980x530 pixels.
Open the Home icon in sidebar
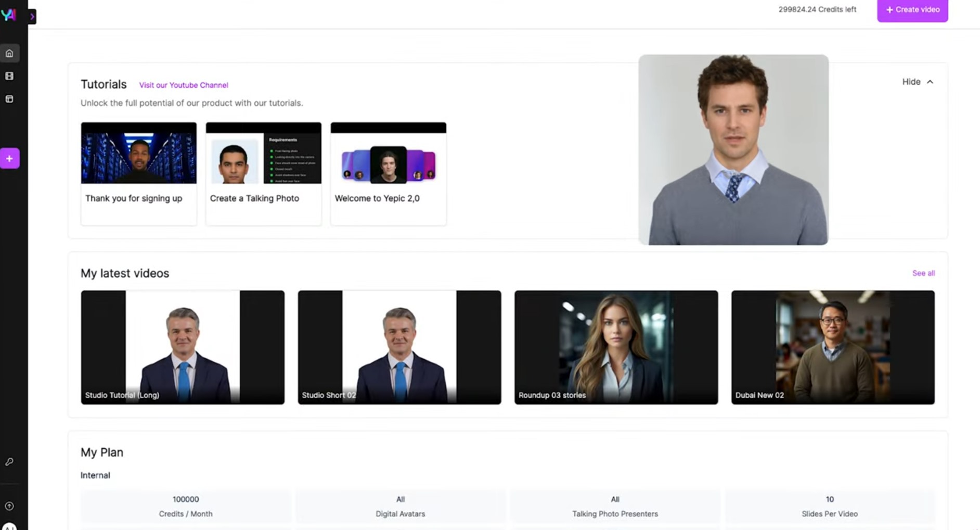[9, 53]
